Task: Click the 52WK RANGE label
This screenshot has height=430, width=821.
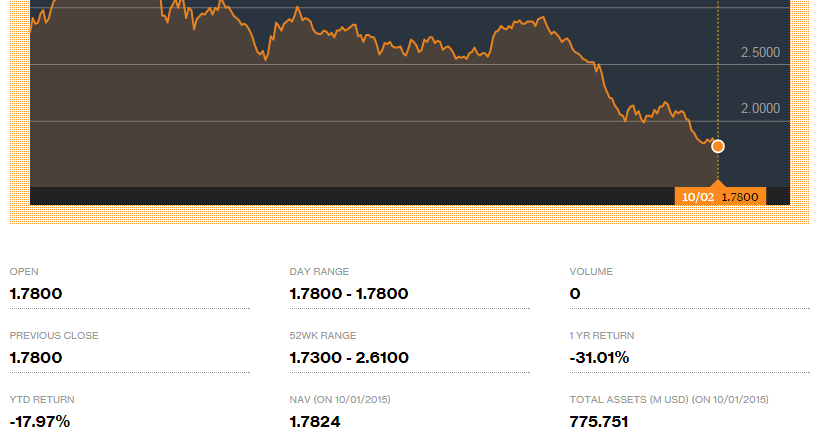Action: coord(322,335)
